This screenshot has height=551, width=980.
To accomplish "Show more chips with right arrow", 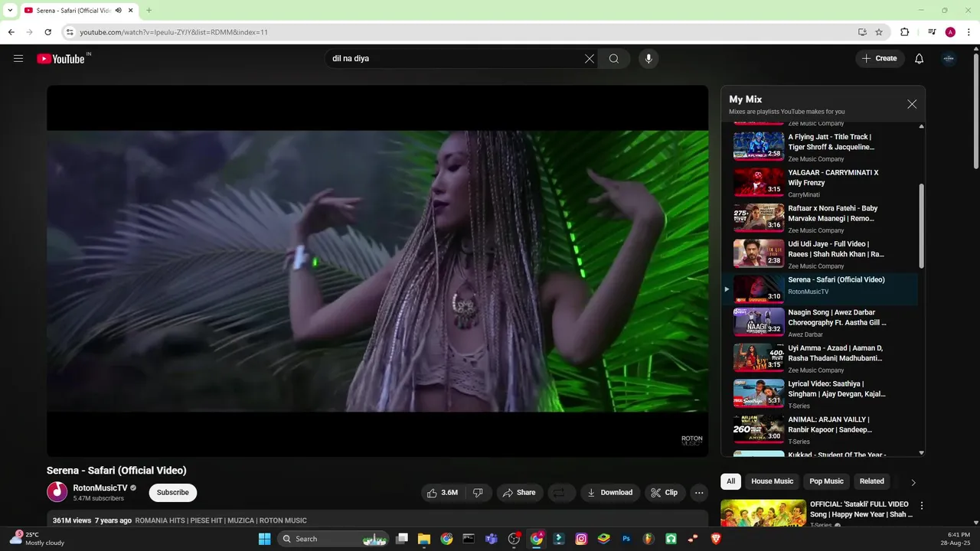I will (913, 482).
